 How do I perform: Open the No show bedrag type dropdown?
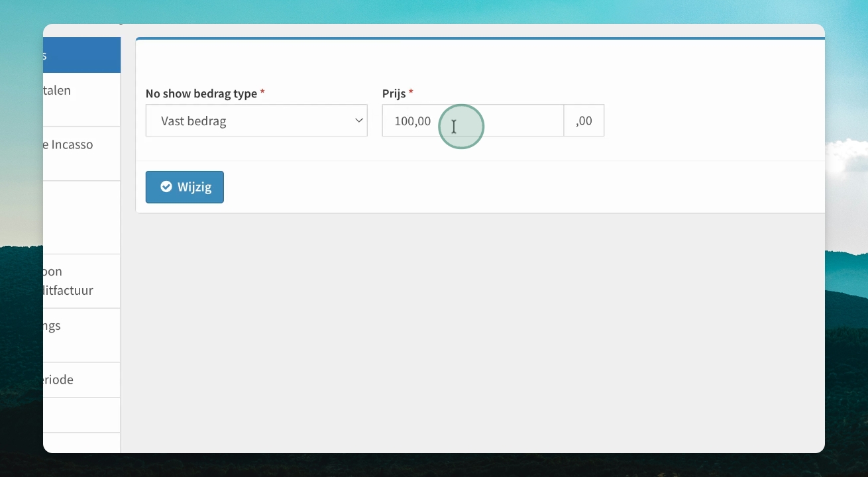pos(256,121)
